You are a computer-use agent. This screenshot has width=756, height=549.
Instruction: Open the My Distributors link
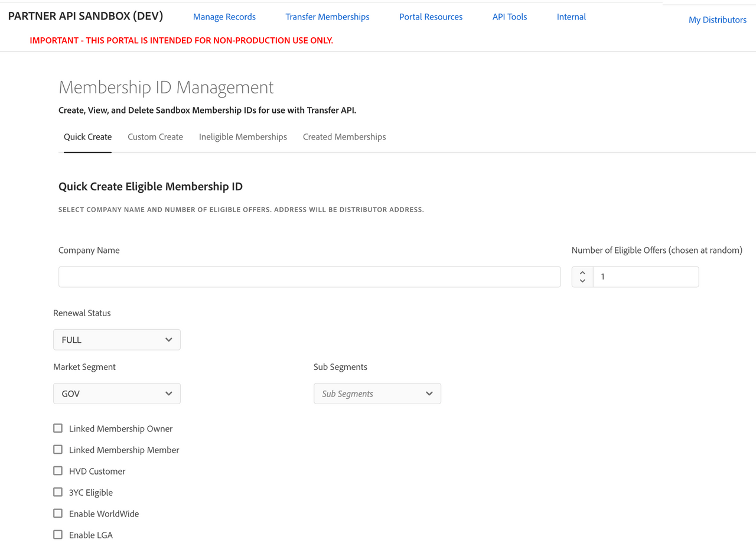718,20
